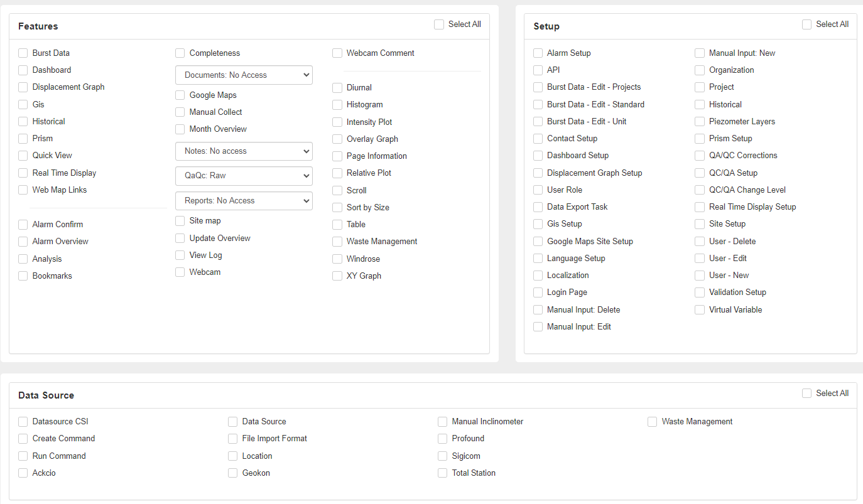The height and width of the screenshot is (504, 863).
Task: Enable the Localization checkbox
Action: [x=538, y=276]
